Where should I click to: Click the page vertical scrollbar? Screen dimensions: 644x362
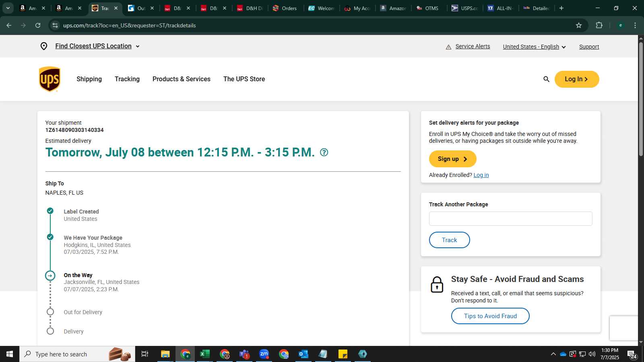(641, 99)
